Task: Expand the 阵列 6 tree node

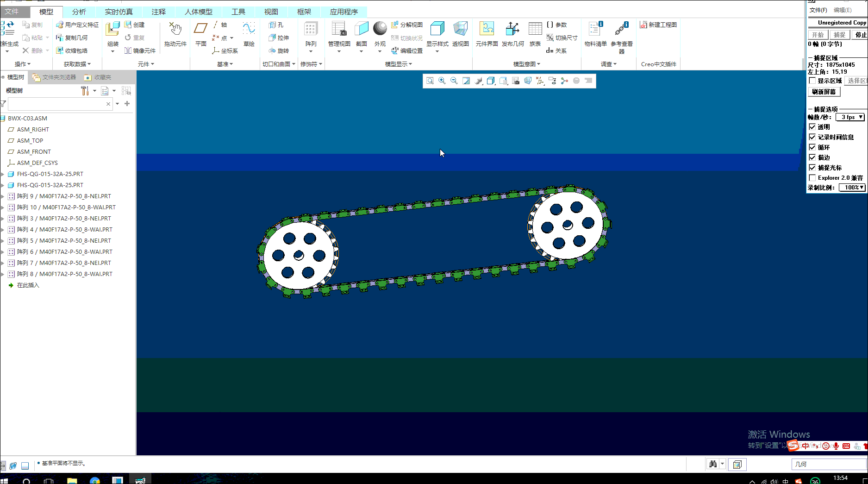Action: pos(3,252)
